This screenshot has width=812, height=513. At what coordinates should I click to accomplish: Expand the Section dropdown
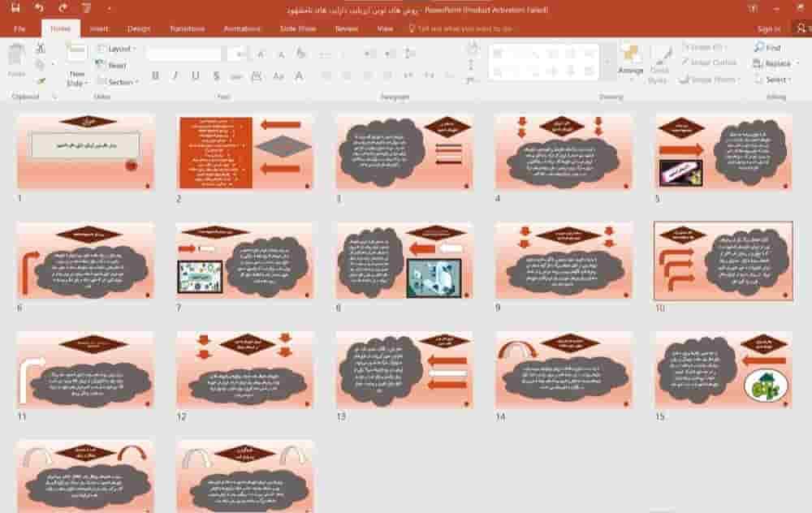pos(118,82)
